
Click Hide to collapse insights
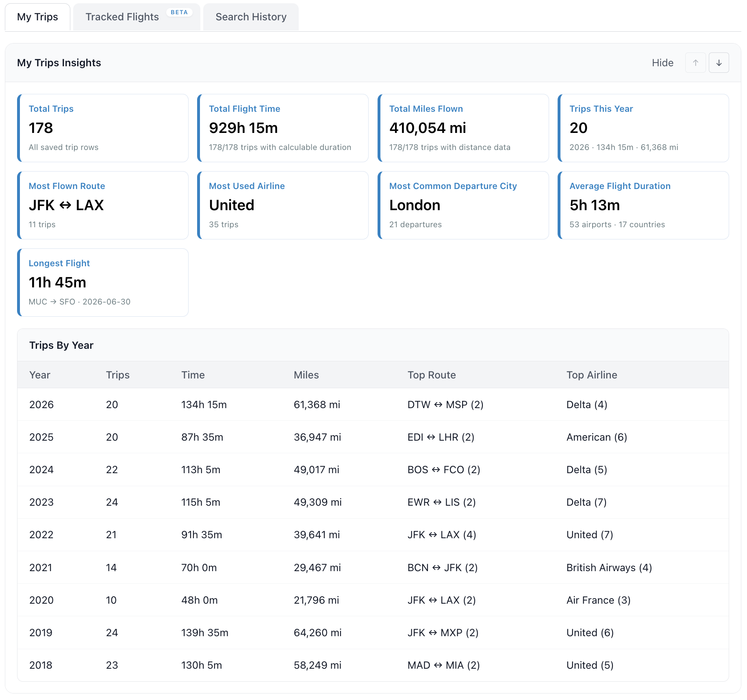click(662, 63)
